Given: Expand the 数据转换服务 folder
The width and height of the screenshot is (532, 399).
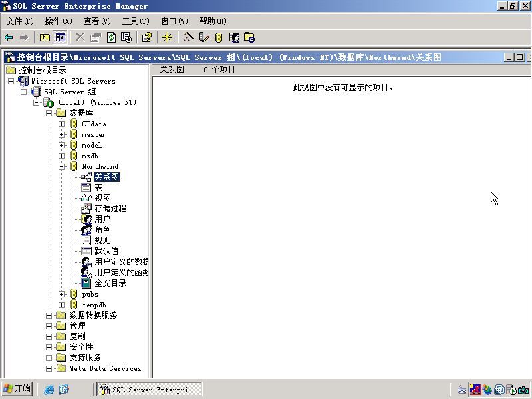Looking at the screenshot, I should tap(49, 315).
